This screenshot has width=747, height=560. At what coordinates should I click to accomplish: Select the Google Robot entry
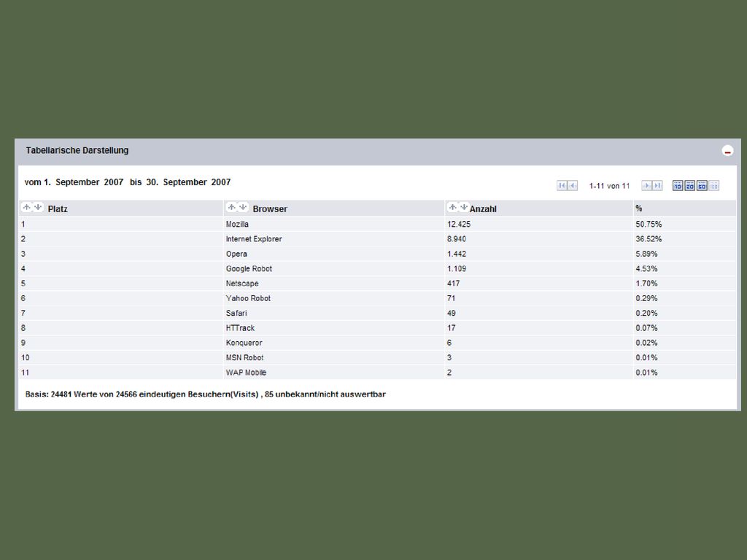[249, 268]
